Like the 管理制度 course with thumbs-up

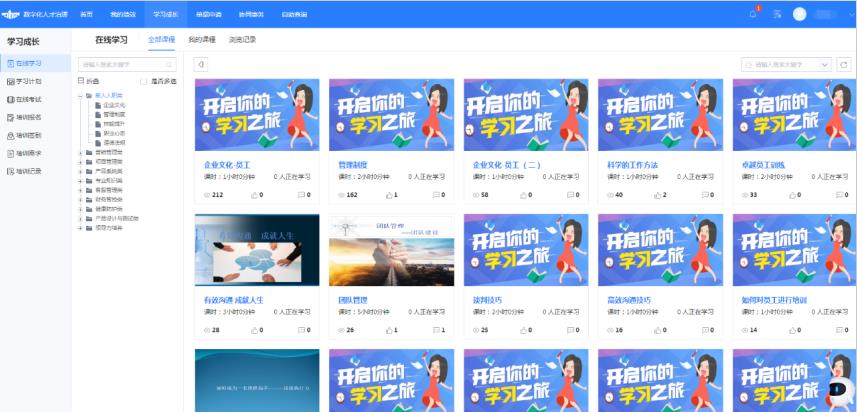coord(389,195)
